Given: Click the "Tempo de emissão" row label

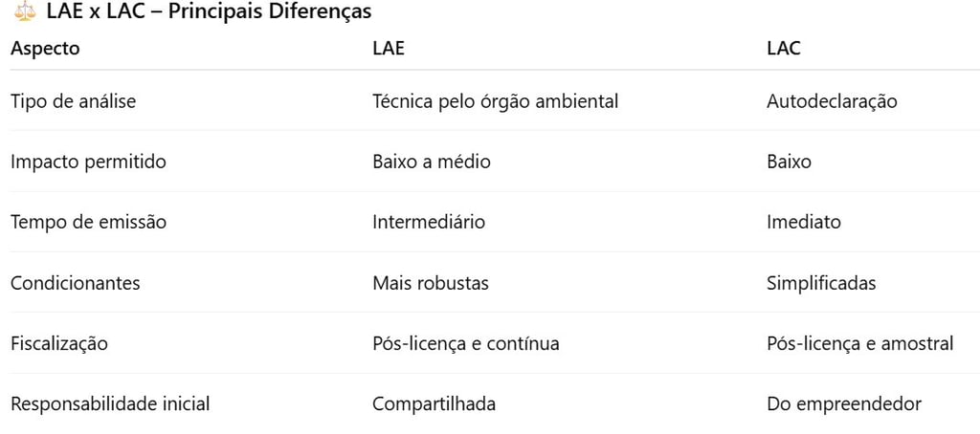Looking at the screenshot, I should point(88,222).
